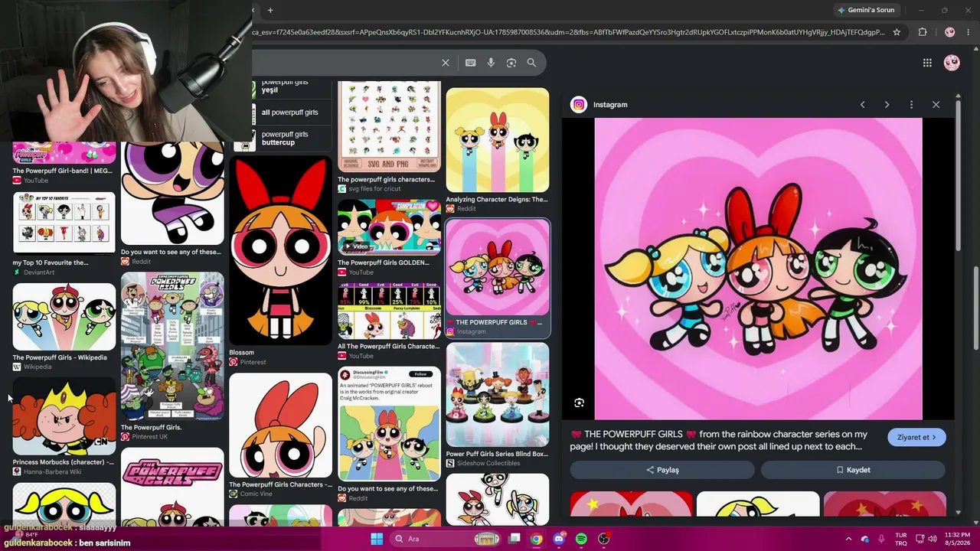Open the Google apps grid

point(927,63)
